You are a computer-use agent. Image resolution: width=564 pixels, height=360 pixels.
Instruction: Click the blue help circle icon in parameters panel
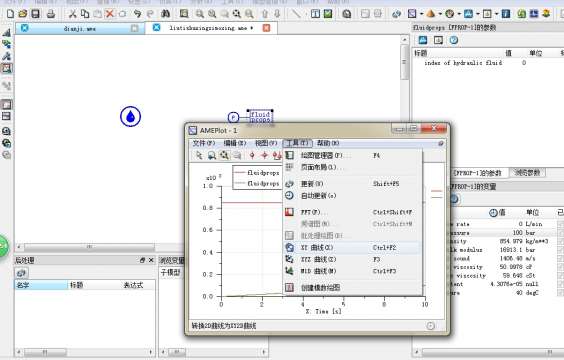(454, 40)
